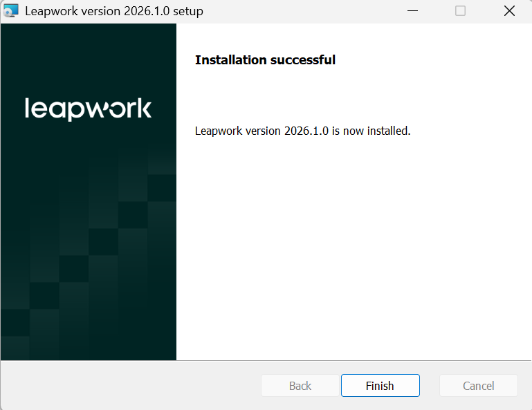532x410 pixels.
Task: Click the disabled maximize window button
Action: 461,11
